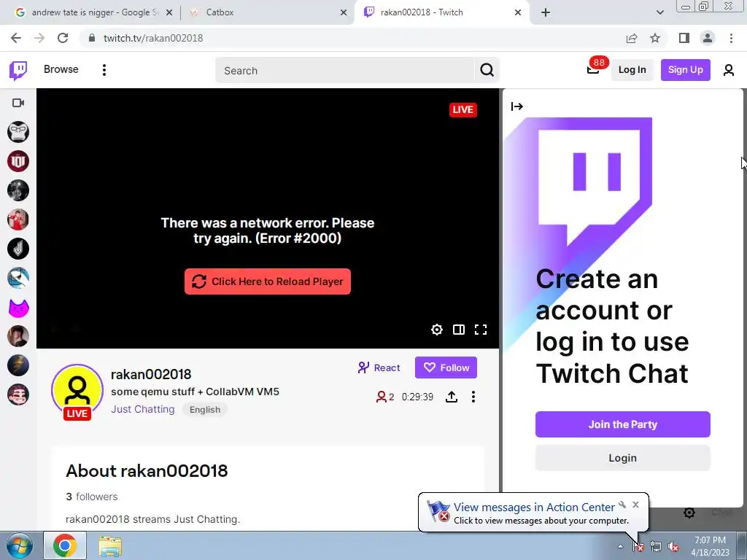Screen dimensions: 747x560
Task: Click the Sign Up button
Action: click(686, 70)
